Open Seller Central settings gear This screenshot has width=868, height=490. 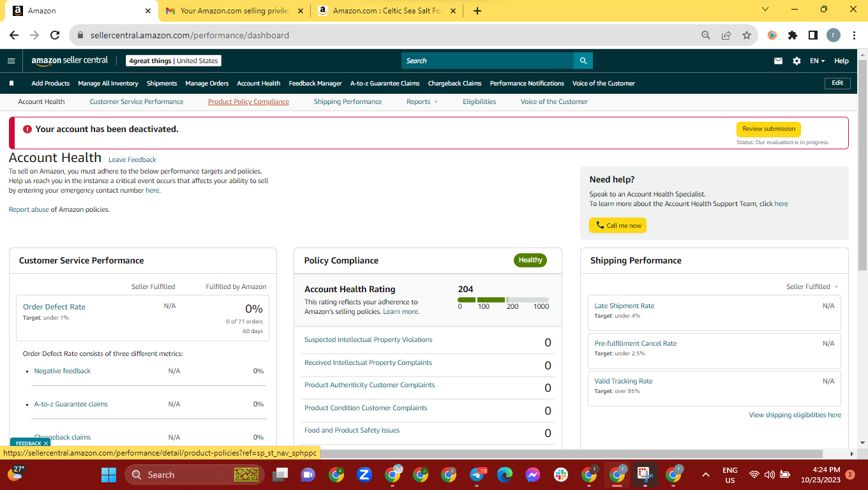click(x=797, y=61)
